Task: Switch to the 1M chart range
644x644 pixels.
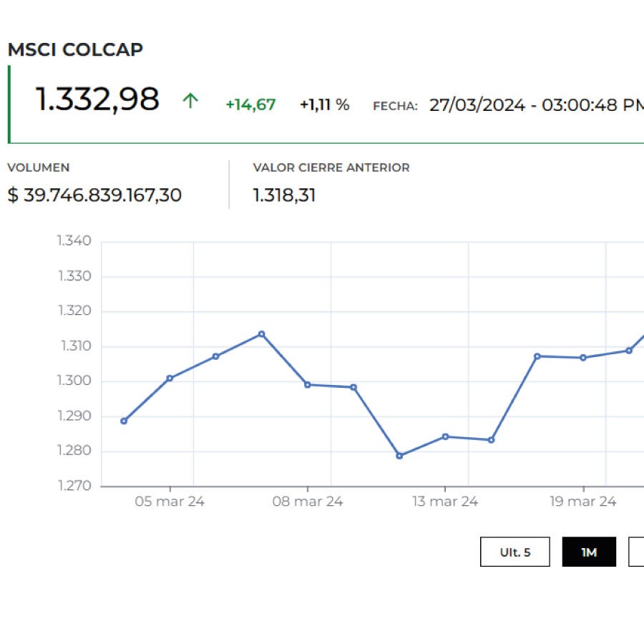Action: click(589, 552)
